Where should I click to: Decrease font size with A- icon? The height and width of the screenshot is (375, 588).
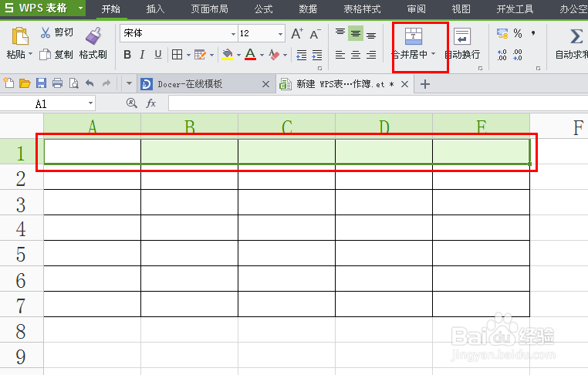pos(315,34)
